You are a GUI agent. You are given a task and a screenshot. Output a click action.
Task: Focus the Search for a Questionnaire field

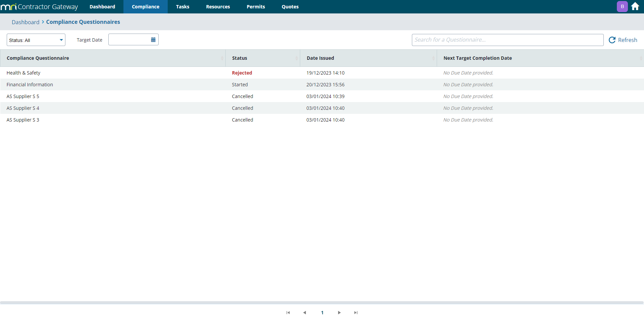[x=507, y=40]
